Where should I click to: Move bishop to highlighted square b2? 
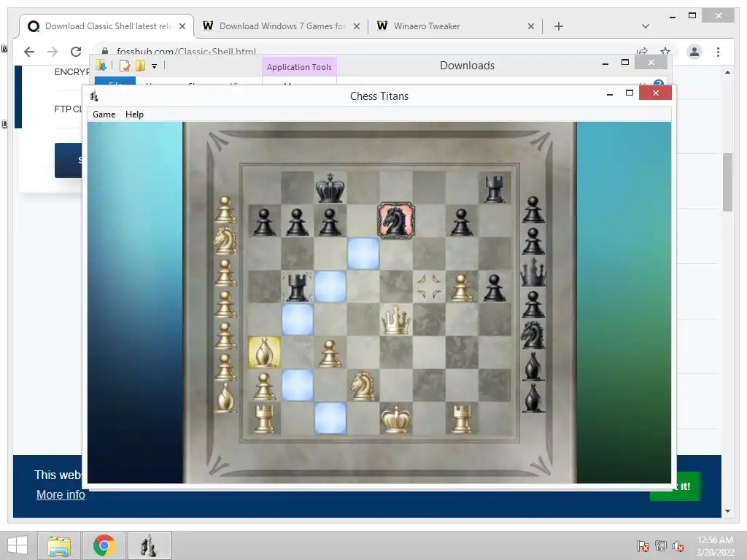pyautogui.click(x=298, y=385)
